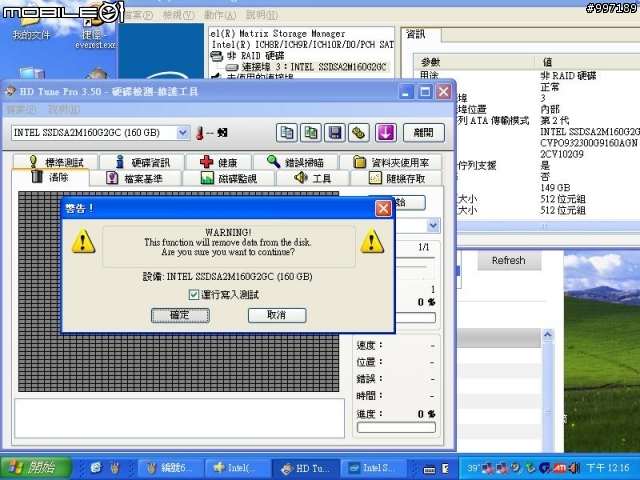Click the 參數 column header
640x480 pixels.
click(x=473, y=62)
